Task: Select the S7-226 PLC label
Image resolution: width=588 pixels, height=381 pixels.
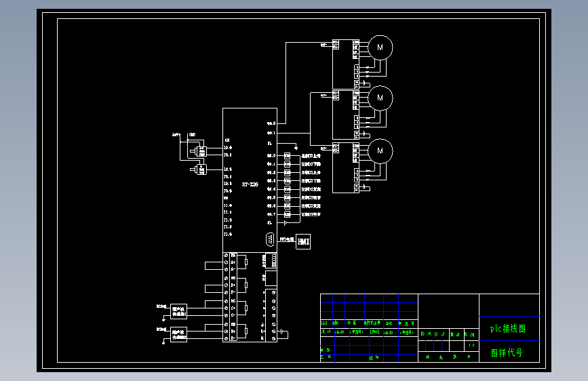Action: (250, 184)
